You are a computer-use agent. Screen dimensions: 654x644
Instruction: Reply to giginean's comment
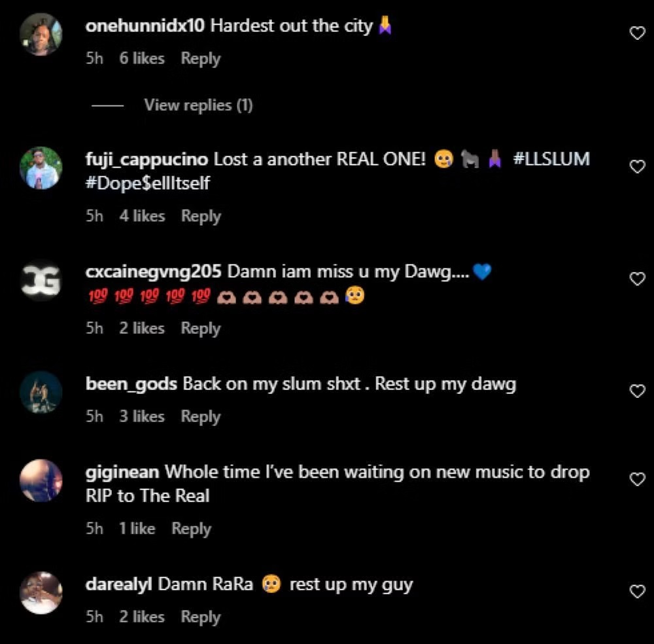click(192, 529)
